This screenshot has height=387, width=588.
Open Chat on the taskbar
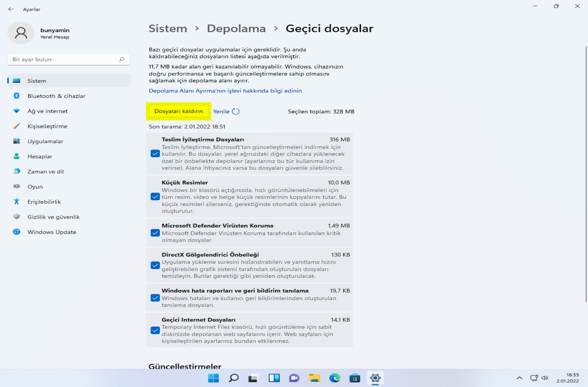coord(294,378)
